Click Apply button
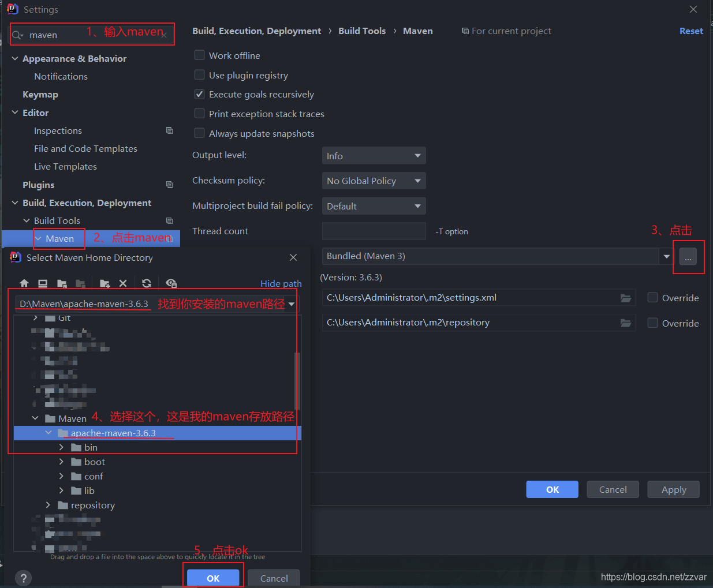713x588 pixels. click(x=673, y=489)
